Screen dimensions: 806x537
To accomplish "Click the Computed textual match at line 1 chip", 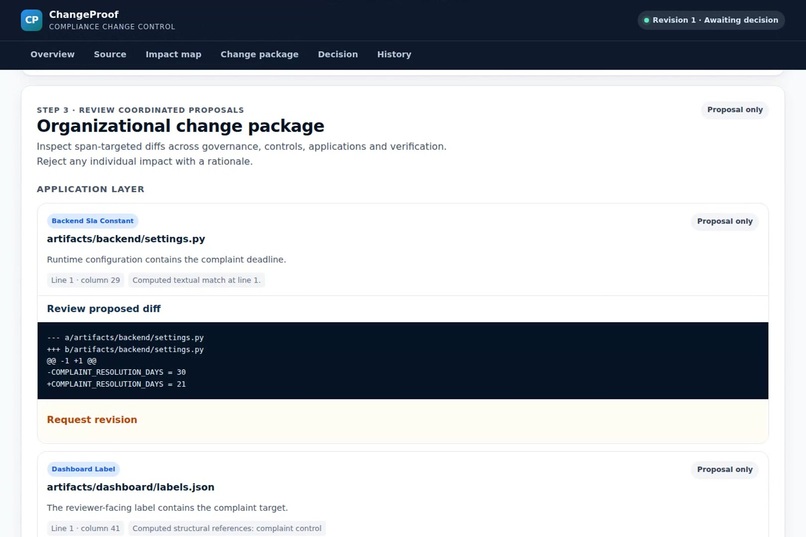I will click(196, 280).
